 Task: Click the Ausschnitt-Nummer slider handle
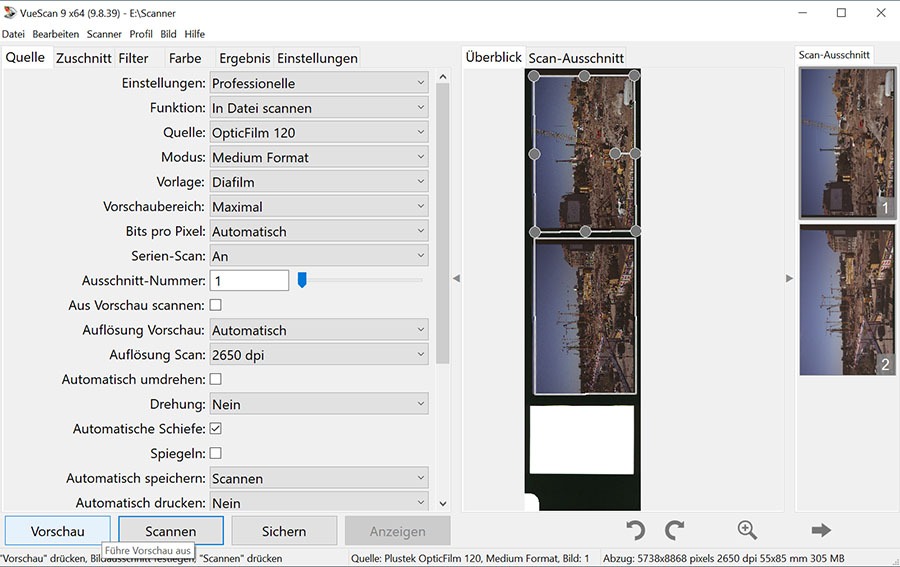pos(302,280)
